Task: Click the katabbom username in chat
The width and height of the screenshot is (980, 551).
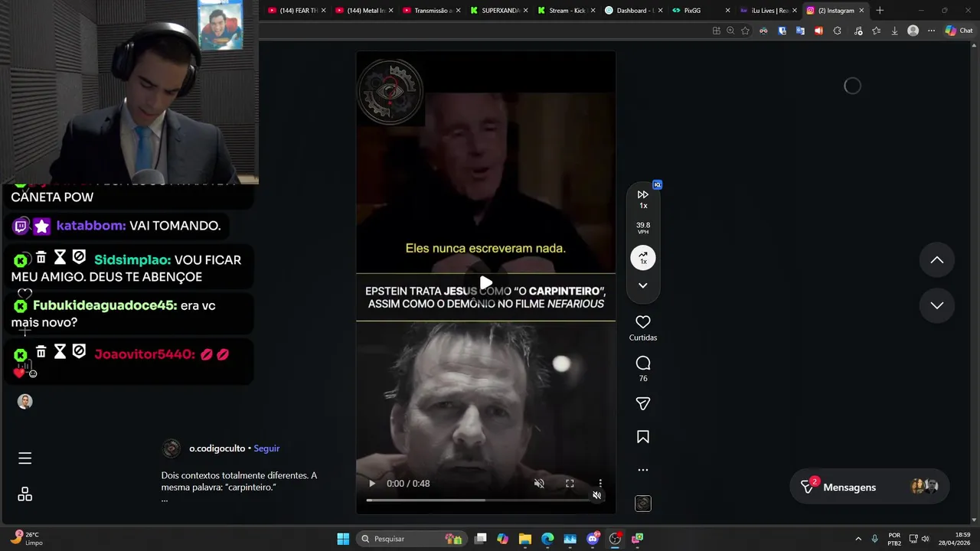Action: coord(90,226)
